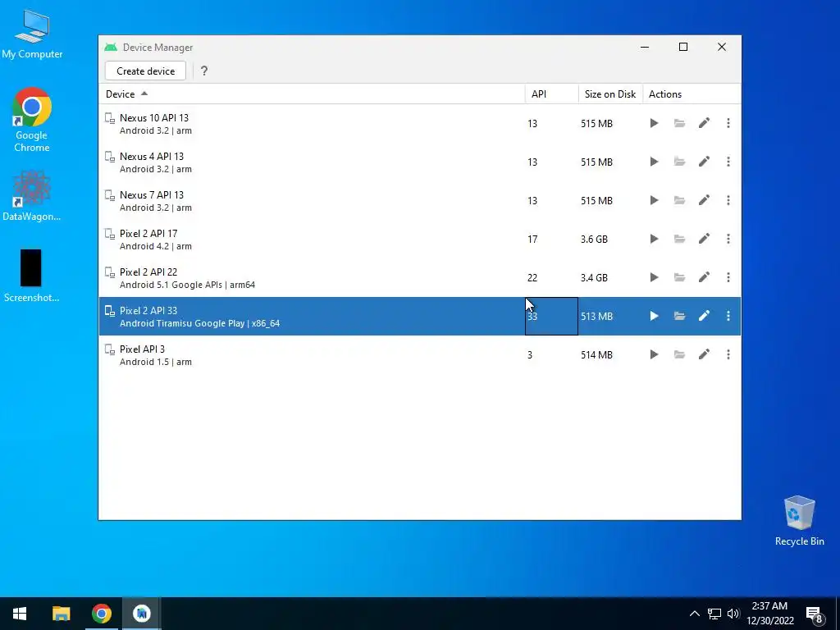Edit the Pixel 2 API 22 device
Viewport: 840px width, 630px height.
[x=704, y=277]
